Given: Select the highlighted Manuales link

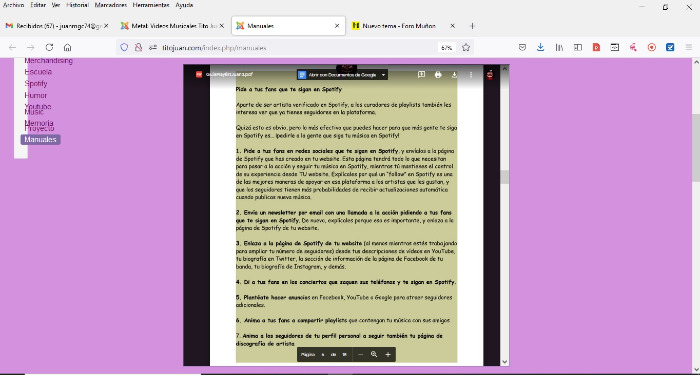Looking at the screenshot, I should pos(40,140).
